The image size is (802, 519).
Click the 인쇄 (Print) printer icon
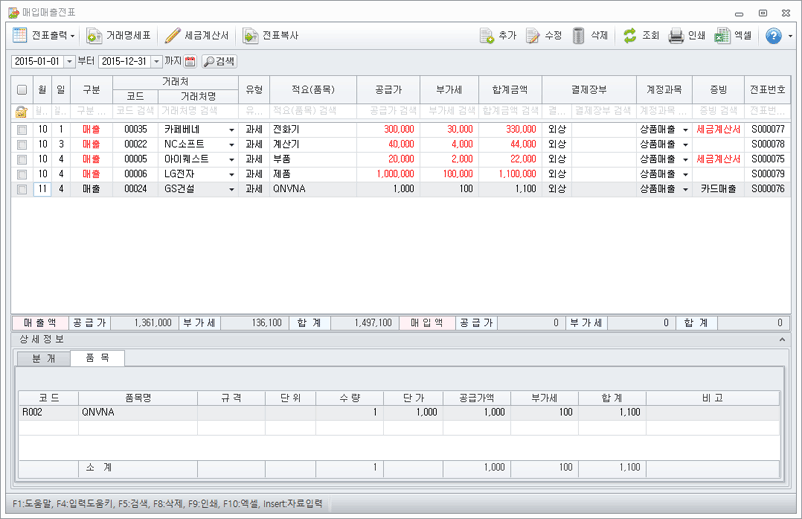point(676,36)
